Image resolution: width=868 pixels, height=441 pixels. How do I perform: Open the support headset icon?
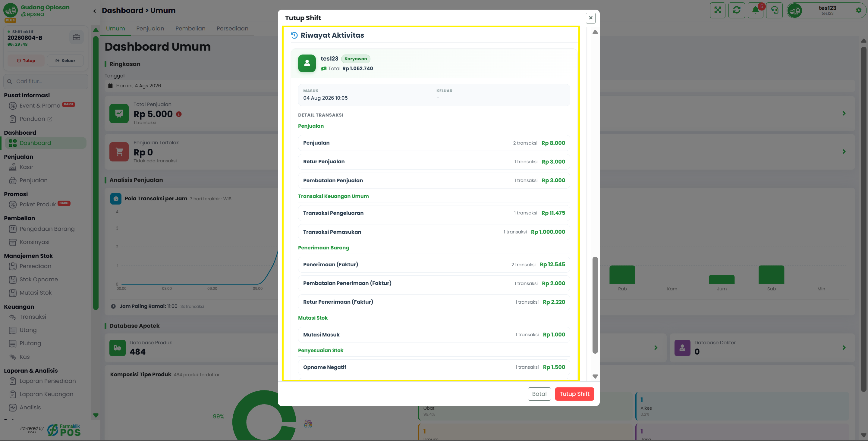(774, 10)
